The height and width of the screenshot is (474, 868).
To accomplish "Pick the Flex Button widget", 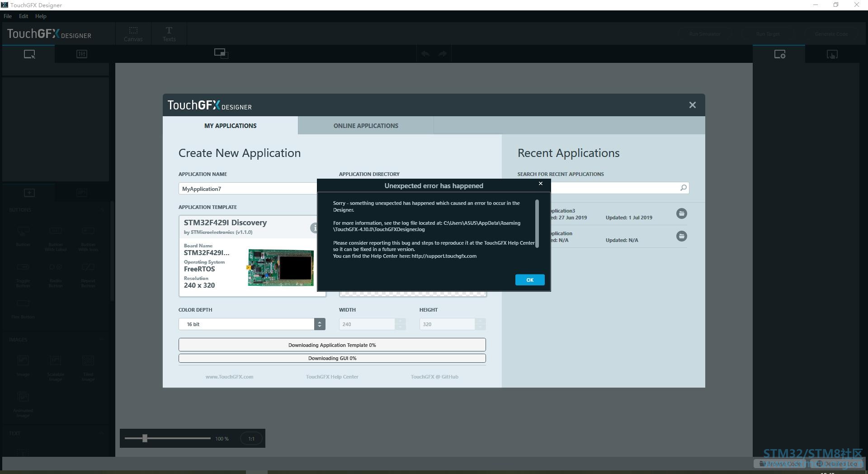I will 23,309.
